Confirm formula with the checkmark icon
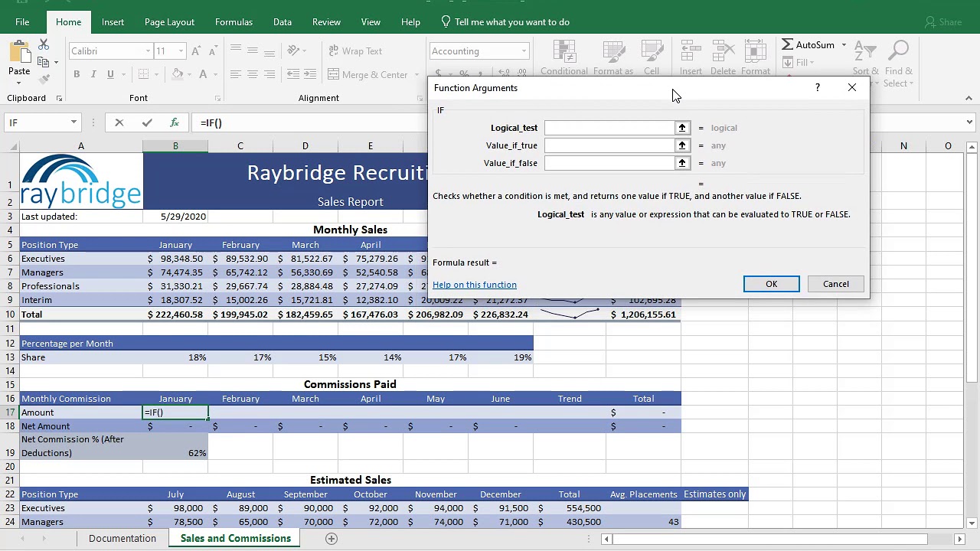The image size is (980, 551). [x=146, y=122]
